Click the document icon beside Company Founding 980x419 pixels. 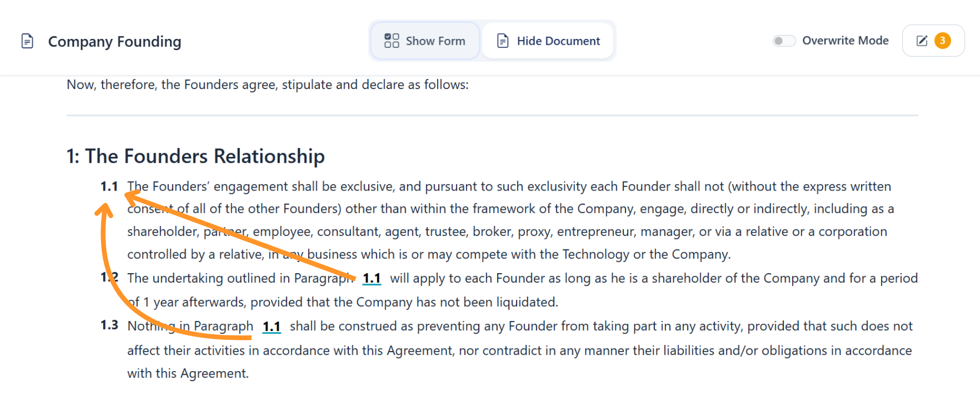[x=27, y=41]
